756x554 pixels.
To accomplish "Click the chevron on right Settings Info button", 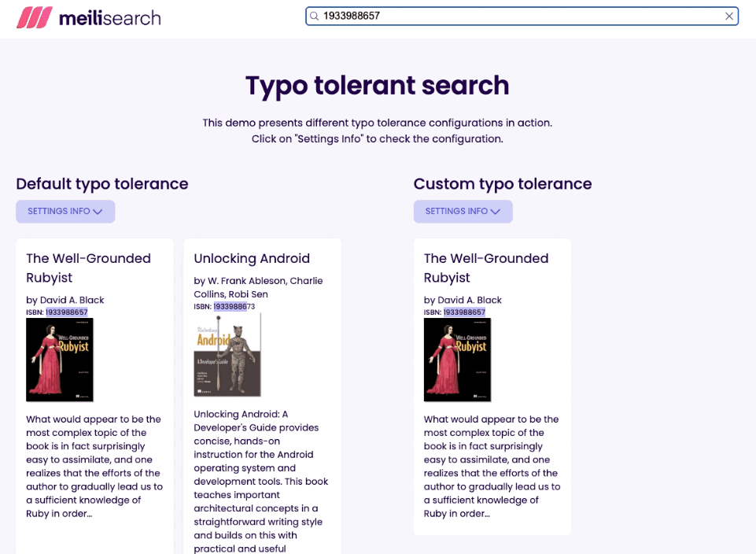I will [496, 211].
